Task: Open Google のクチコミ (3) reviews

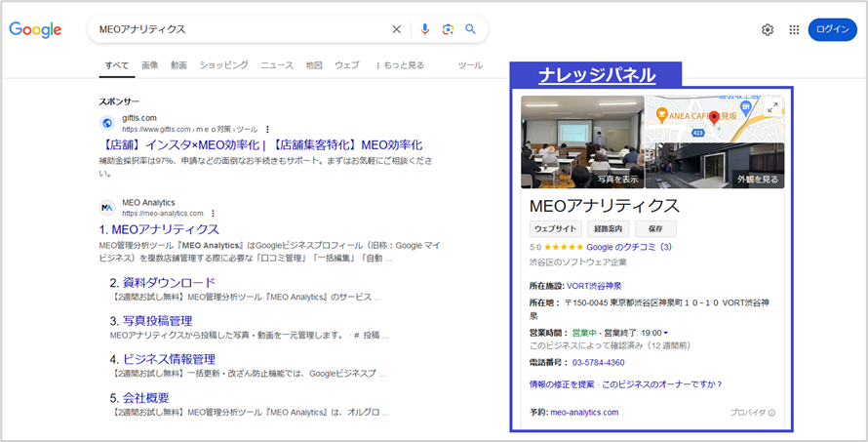Action: [629, 247]
